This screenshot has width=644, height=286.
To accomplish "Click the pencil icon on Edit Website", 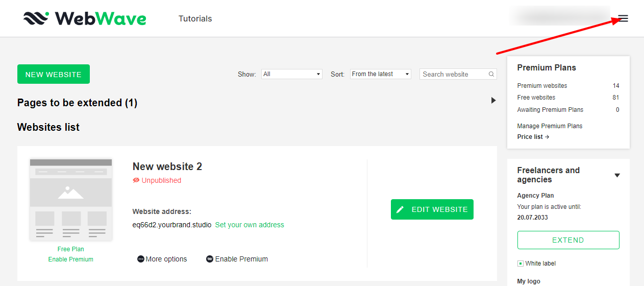I will pos(400,209).
